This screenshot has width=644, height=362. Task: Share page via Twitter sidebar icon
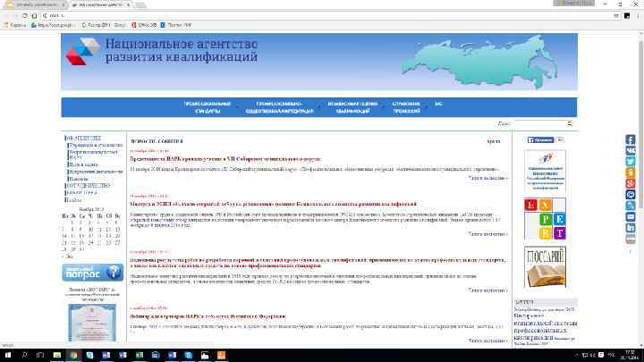click(630, 162)
